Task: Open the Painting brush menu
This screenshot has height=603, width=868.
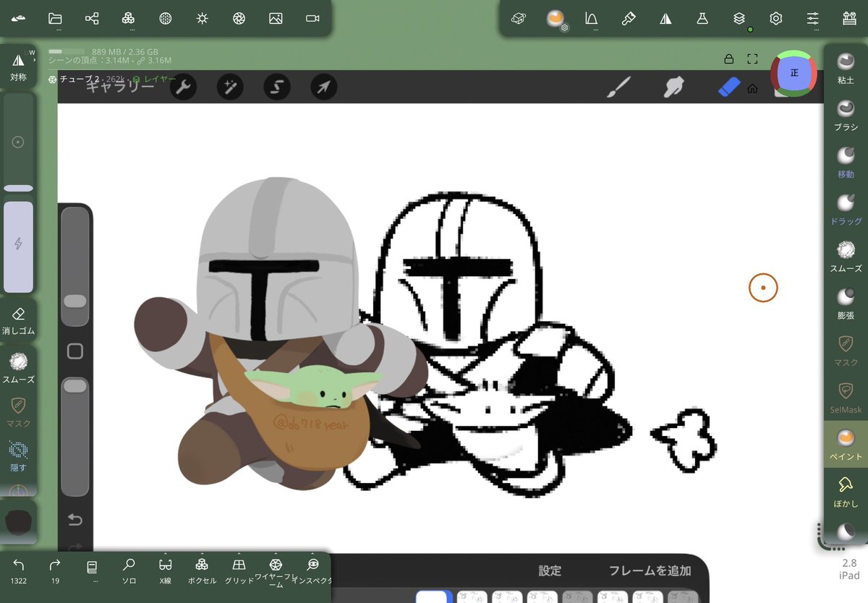Action: click(629, 19)
